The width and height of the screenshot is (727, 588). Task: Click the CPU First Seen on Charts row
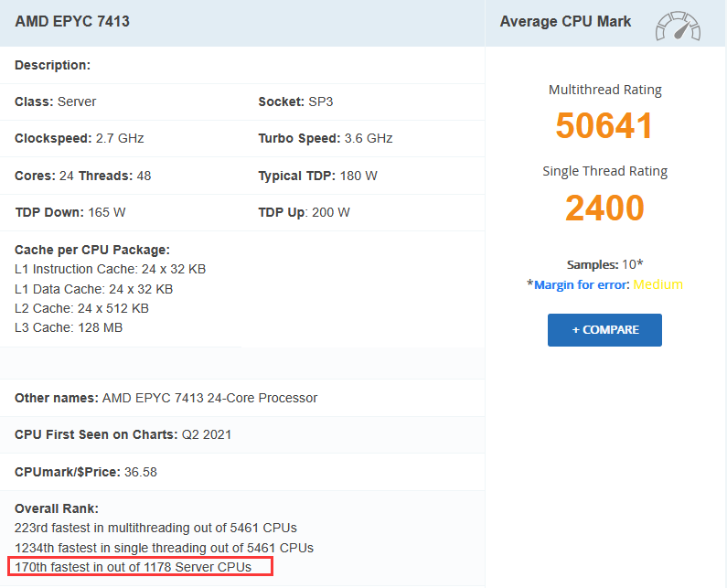click(x=123, y=434)
